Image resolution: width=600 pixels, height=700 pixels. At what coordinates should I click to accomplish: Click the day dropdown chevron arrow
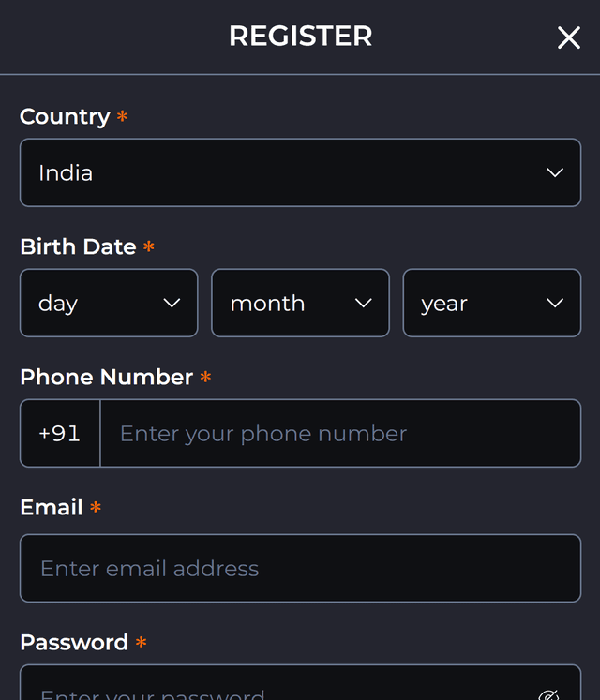click(x=172, y=303)
